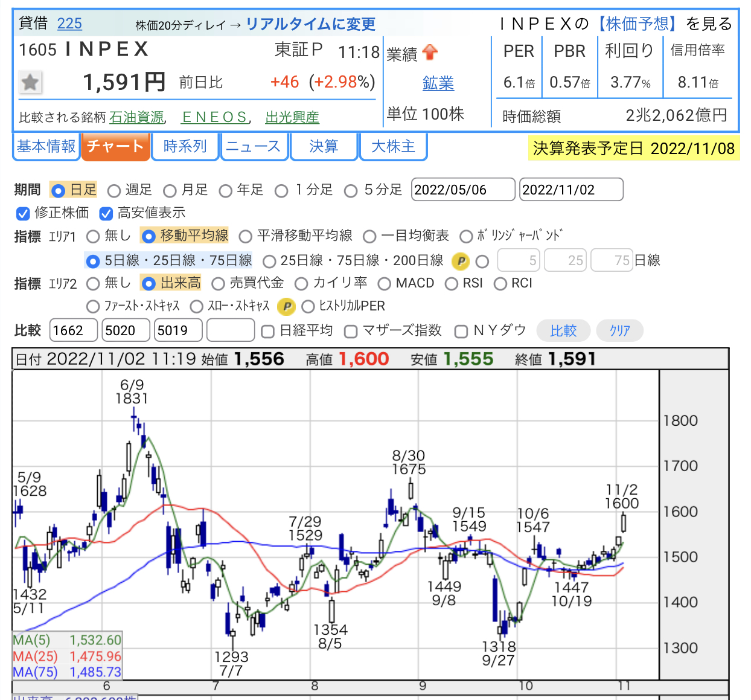Click the red up-arrow performance icon
The width and height of the screenshot is (751, 700).
tap(430, 53)
